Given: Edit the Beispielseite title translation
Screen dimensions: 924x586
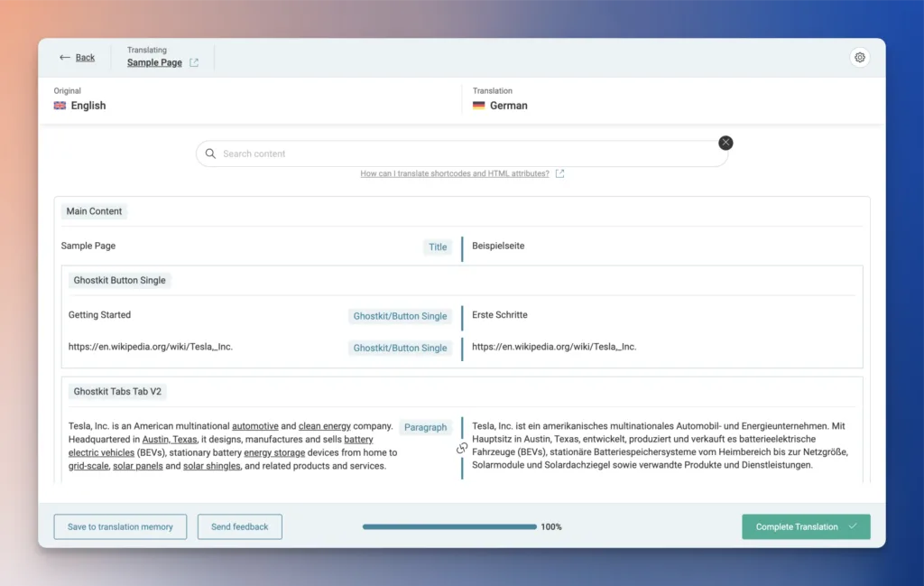Looking at the screenshot, I should click(498, 246).
